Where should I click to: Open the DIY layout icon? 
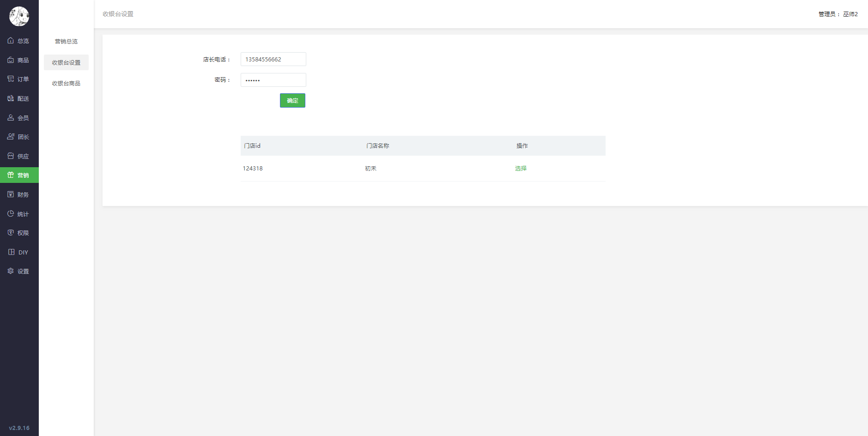tap(12, 252)
